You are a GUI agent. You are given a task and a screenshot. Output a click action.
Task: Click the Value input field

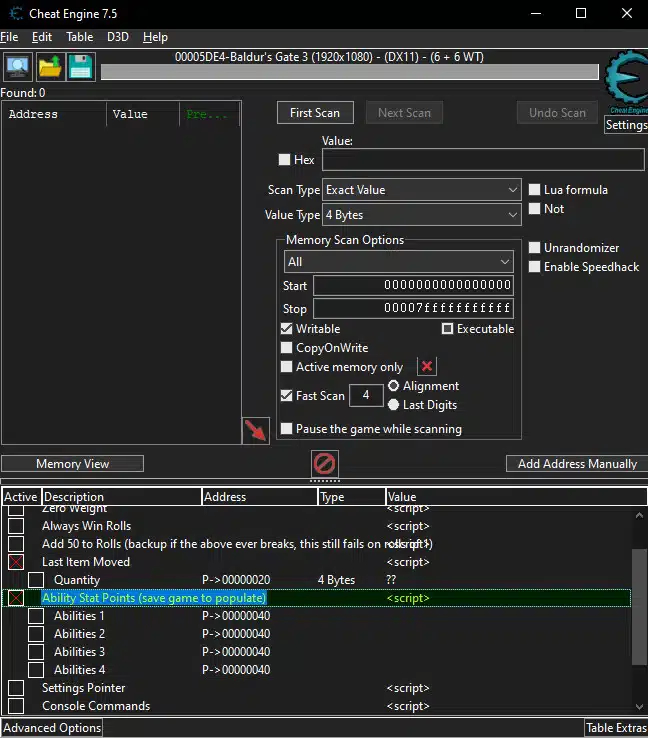tap(482, 160)
